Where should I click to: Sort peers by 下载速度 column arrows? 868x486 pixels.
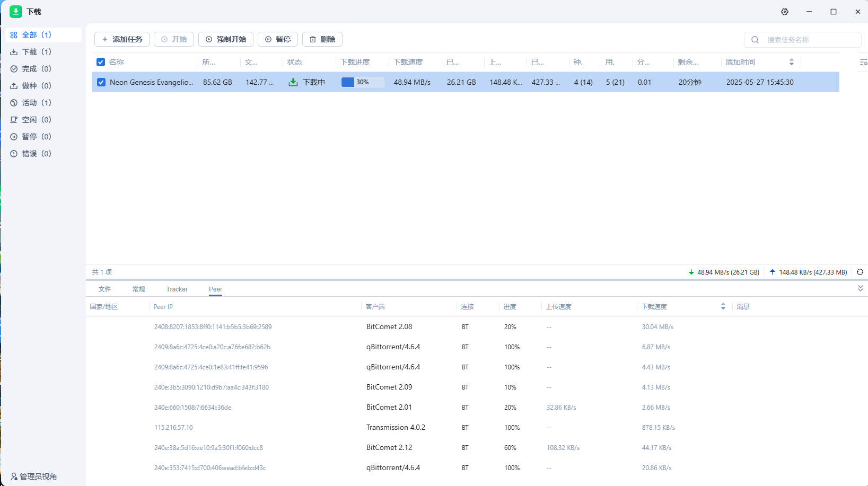coord(723,306)
